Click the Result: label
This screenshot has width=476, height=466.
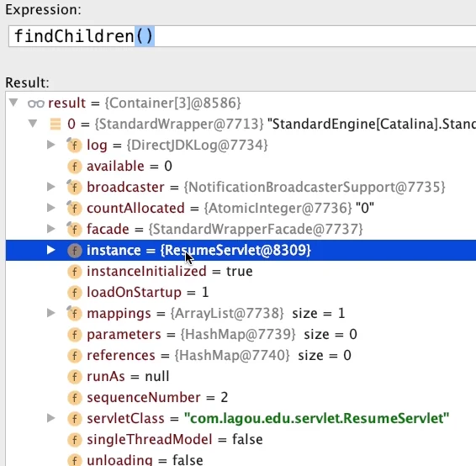tap(27, 82)
